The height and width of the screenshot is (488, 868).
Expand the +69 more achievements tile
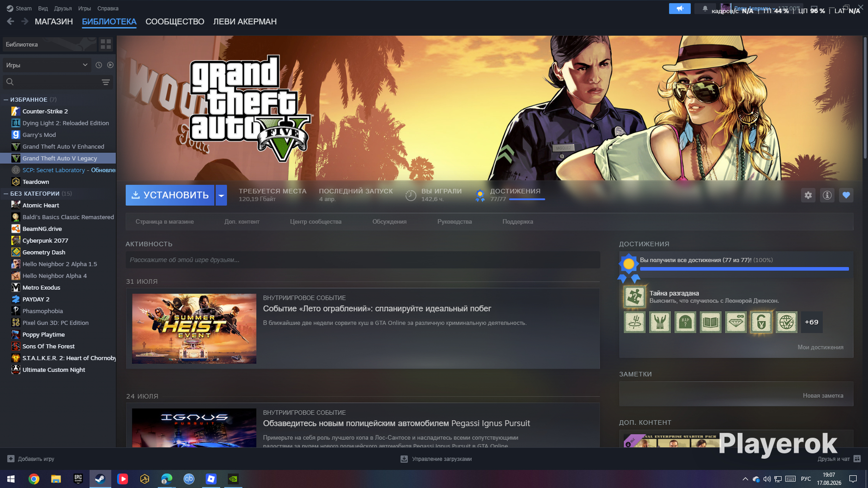pos(812,322)
